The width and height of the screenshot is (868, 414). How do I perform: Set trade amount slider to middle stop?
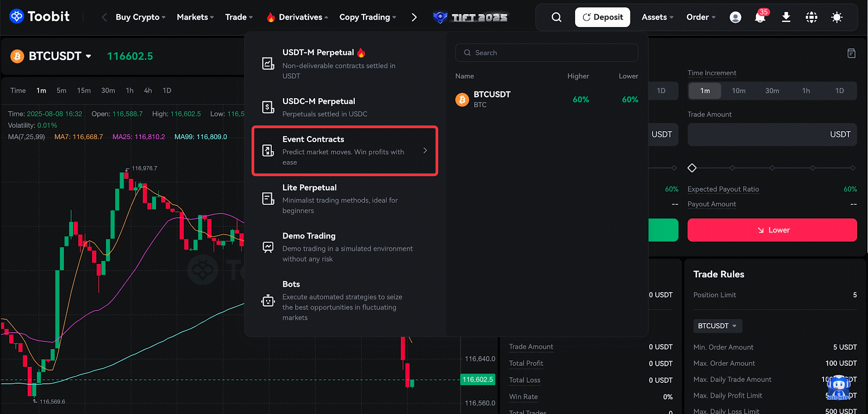click(773, 168)
